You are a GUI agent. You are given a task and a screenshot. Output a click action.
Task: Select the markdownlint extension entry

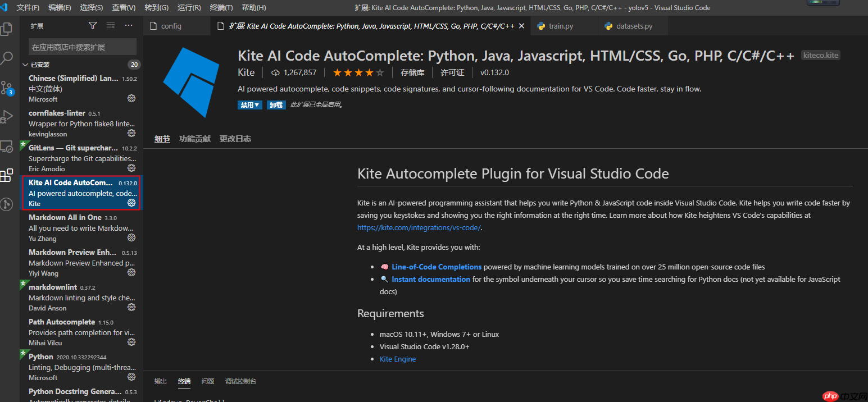tap(81, 298)
